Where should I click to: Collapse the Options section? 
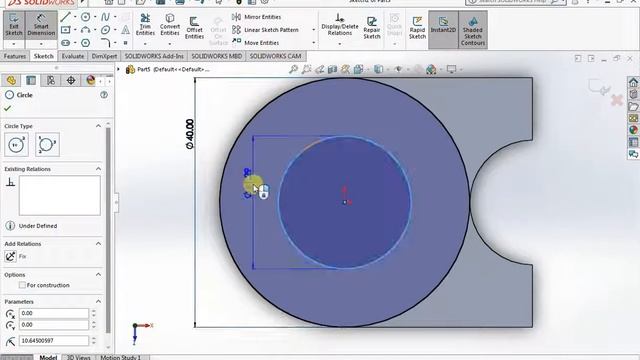pos(98,274)
